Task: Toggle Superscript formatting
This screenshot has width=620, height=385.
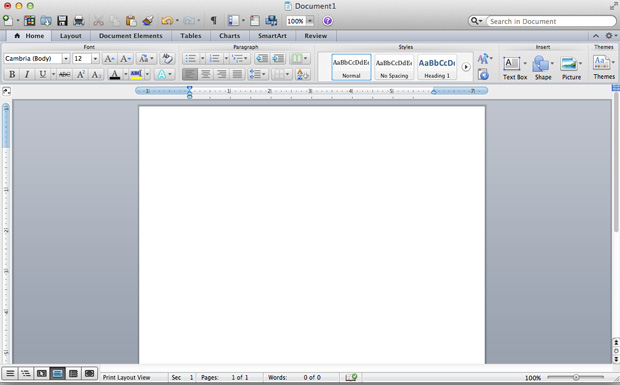Action: click(81, 74)
